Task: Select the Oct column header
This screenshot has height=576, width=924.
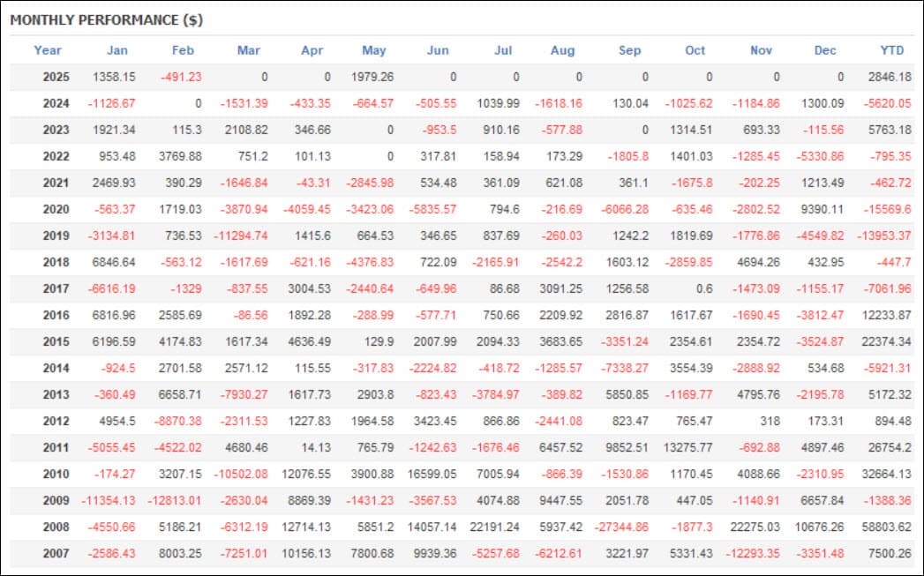Action: tap(695, 50)
